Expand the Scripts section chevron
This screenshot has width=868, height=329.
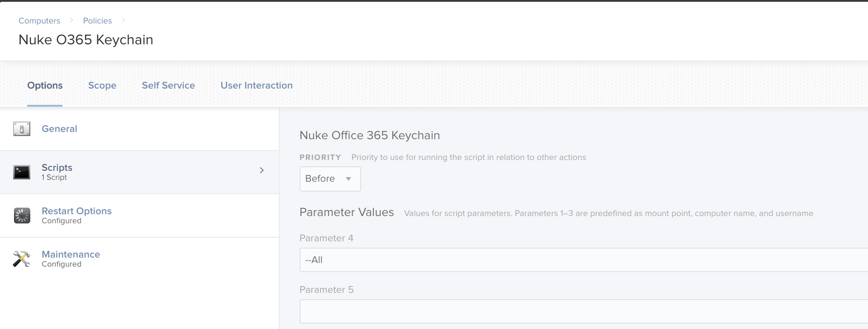click(x=262, y=170)
